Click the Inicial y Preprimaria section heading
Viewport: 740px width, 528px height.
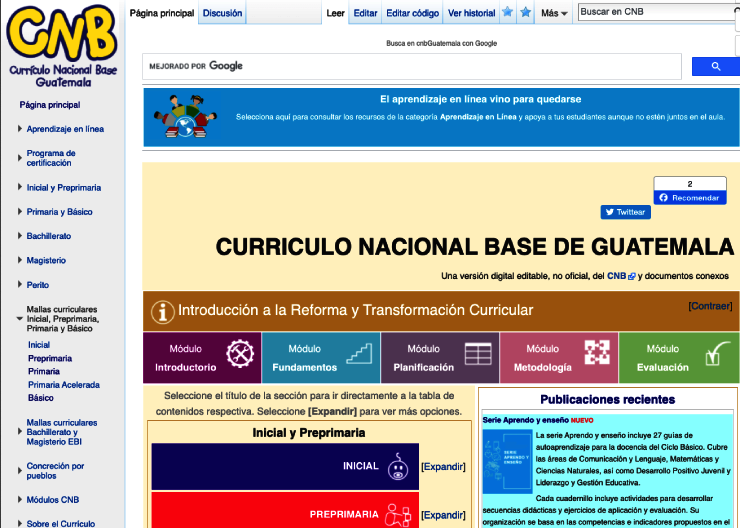tap(309, 433)
